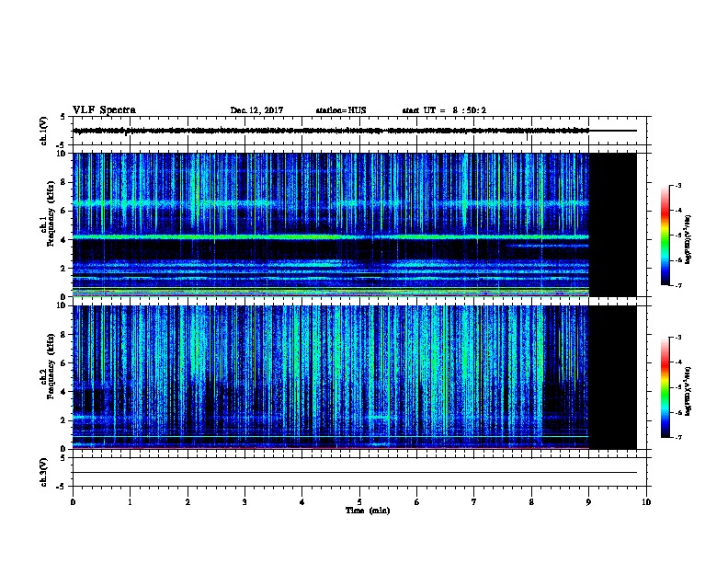728x563 pixels.
Task: Click the "10" frequency tick on ch.2 spectrogram
Action: [63, 305]
